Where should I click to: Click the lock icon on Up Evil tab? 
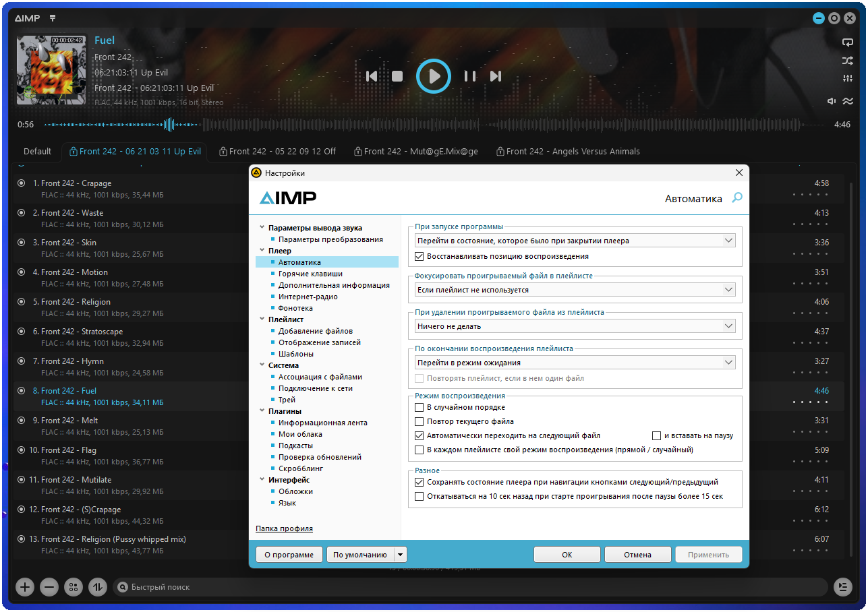click(x=74, y=152)
